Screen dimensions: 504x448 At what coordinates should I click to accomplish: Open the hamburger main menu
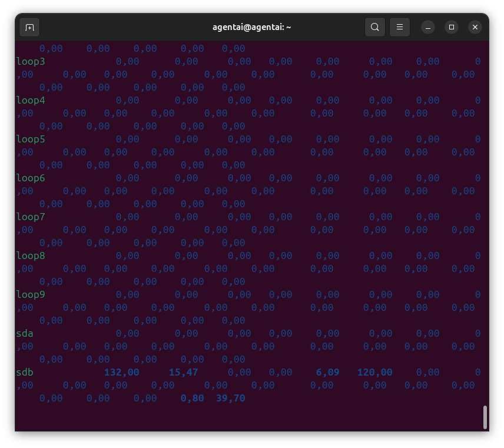(x=400, y=27)
